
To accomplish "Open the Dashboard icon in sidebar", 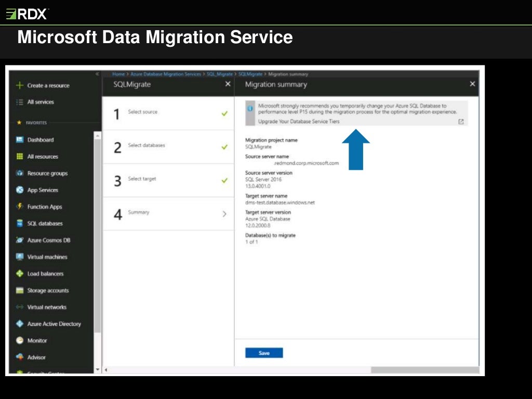I will [20, 139].
